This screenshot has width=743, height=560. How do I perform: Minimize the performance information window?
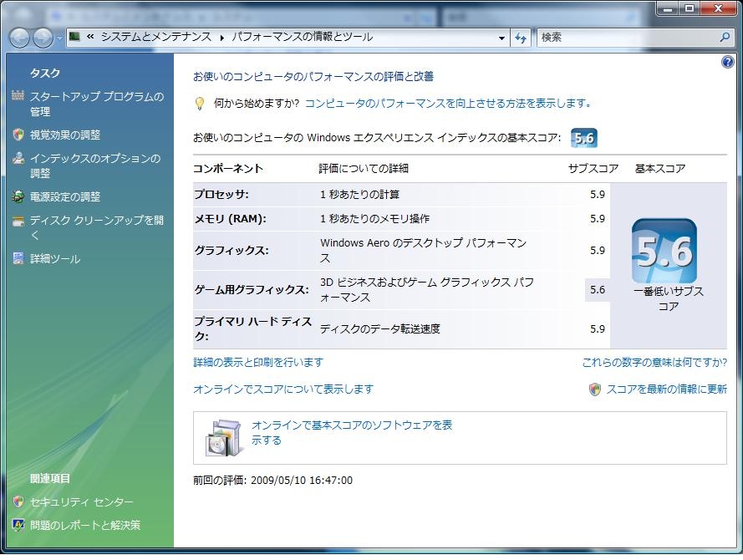click(668, 8)
